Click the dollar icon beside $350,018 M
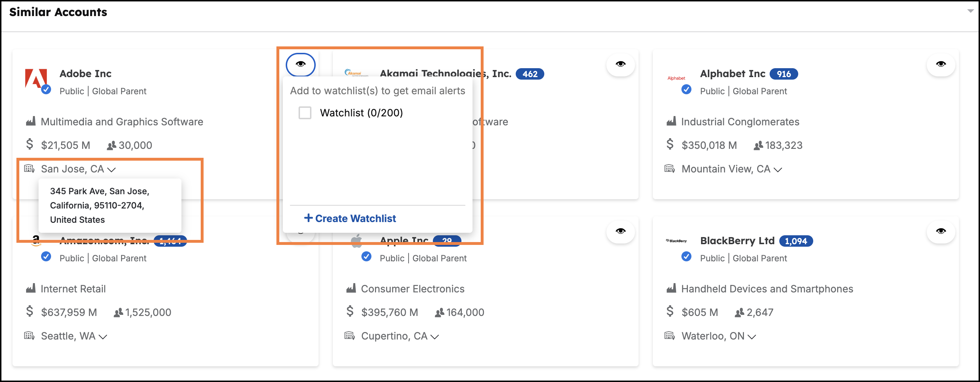Viewport: 980px width, 382px height. pyautogui.click(x=670, y=144)
